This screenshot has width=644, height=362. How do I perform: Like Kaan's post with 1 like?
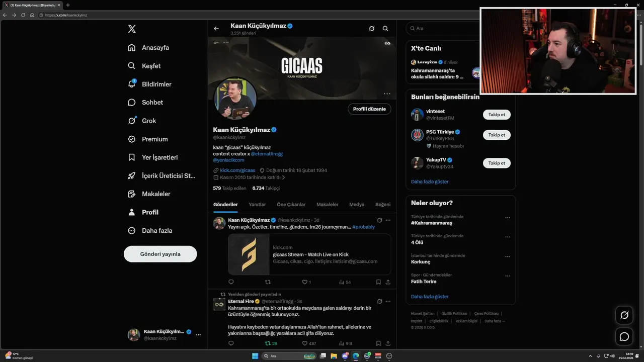point(306,282)
